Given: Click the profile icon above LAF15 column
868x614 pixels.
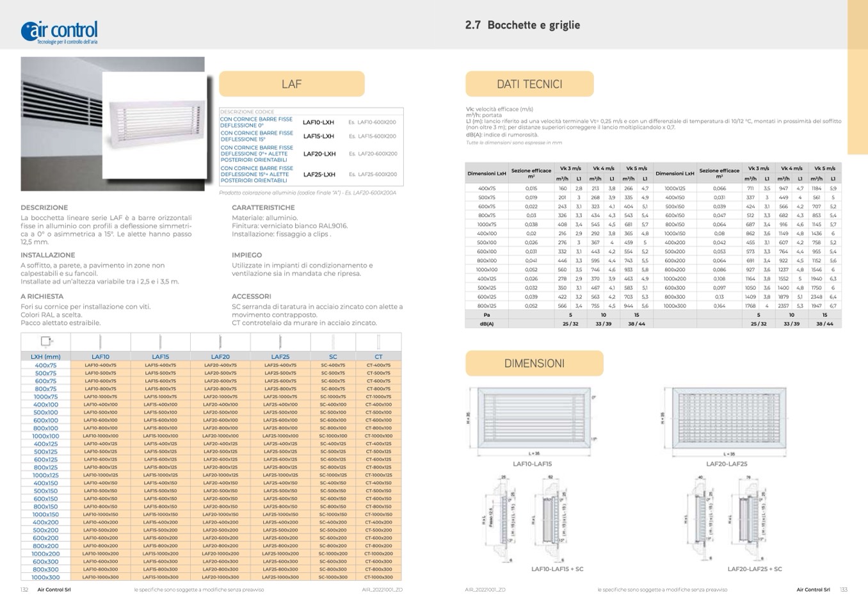Looking at the screenshot, I should [x=160, y=342].
